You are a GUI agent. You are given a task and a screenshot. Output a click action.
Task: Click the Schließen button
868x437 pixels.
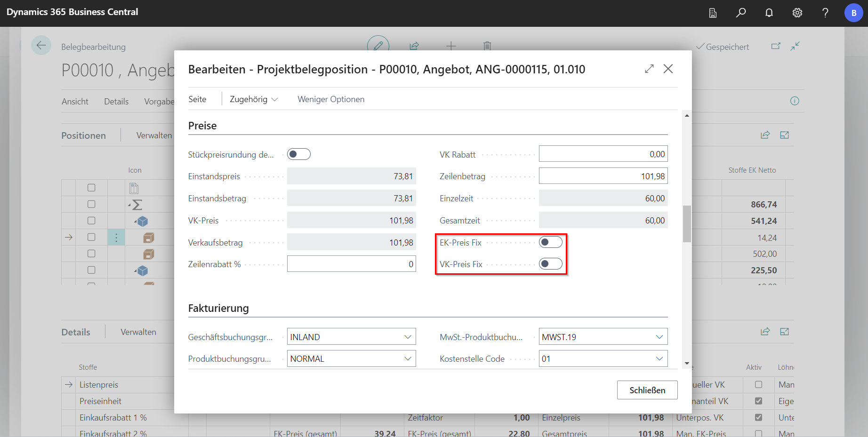click(x=647, y=390)
